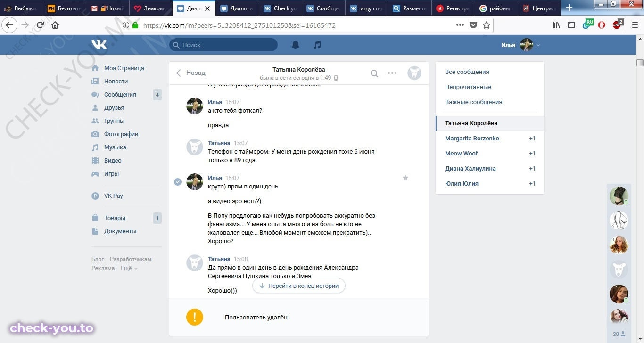Open Диана Халиулина dialog
Viewport: 644px width, 343px height.
tap(490, 169)
